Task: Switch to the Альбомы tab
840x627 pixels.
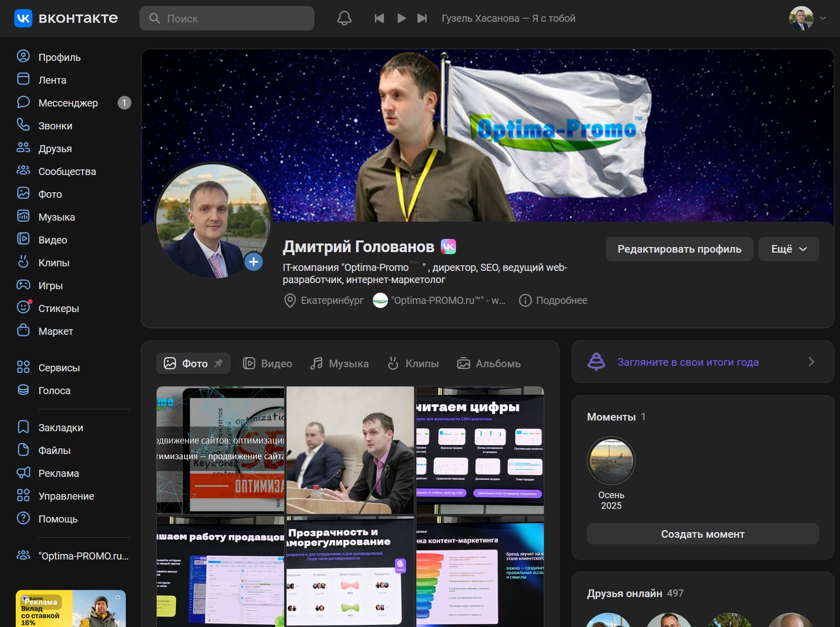Action: pyautogui.click(x=488, y=363)
